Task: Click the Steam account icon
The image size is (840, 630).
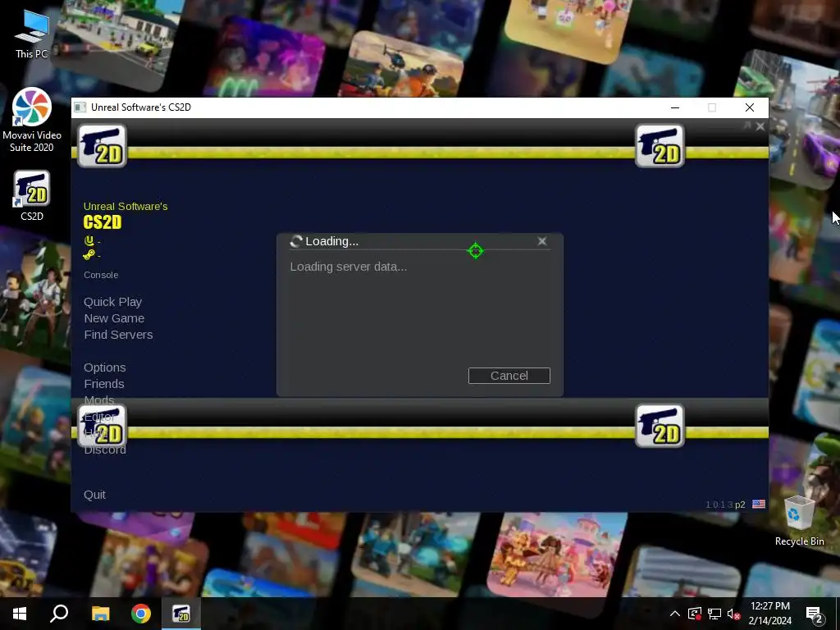Action: [89, 254]
